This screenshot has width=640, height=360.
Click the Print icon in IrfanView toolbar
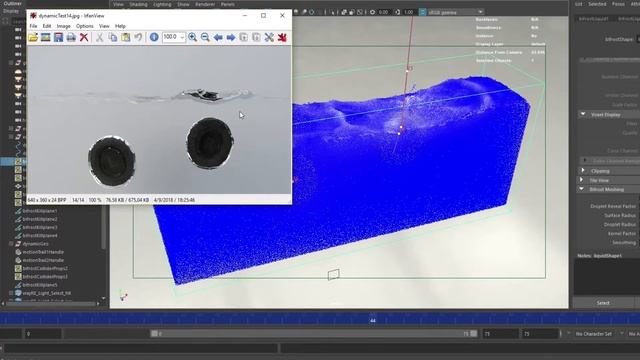coord(71,38)
